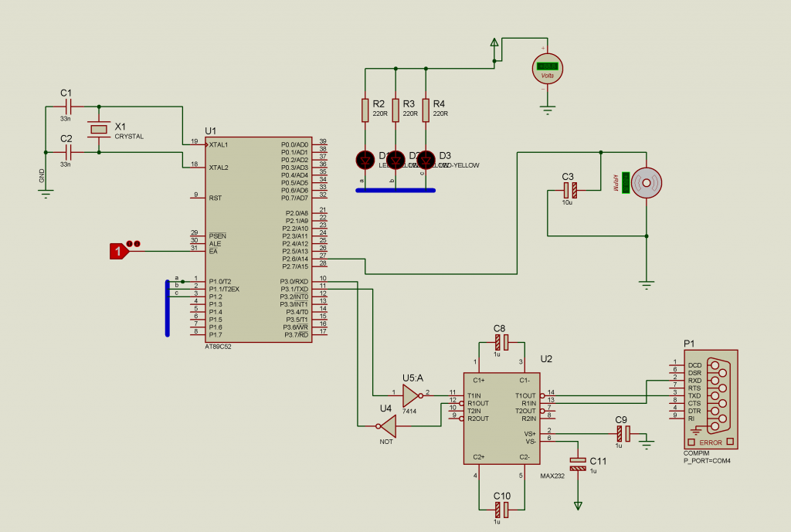The height and width of the screenshot is (532, 791).
Task: Select resistor R4 220R
Action: (x=426, y=110)
